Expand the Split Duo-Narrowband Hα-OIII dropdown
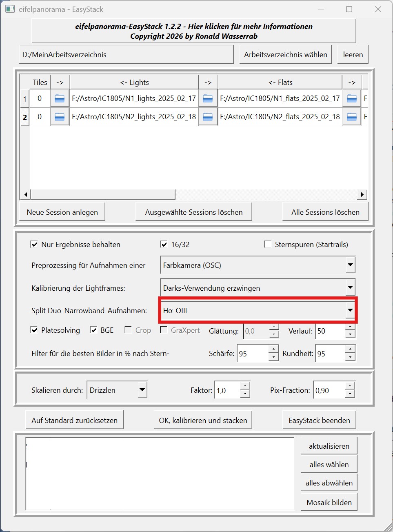The width and height of the screenshot is (393, 532). click(350, 310)
